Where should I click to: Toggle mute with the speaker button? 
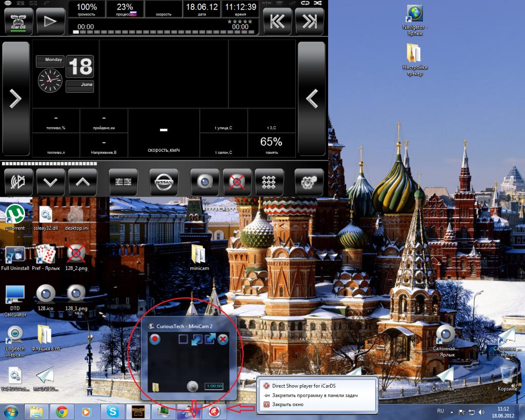tap(18, 182)
